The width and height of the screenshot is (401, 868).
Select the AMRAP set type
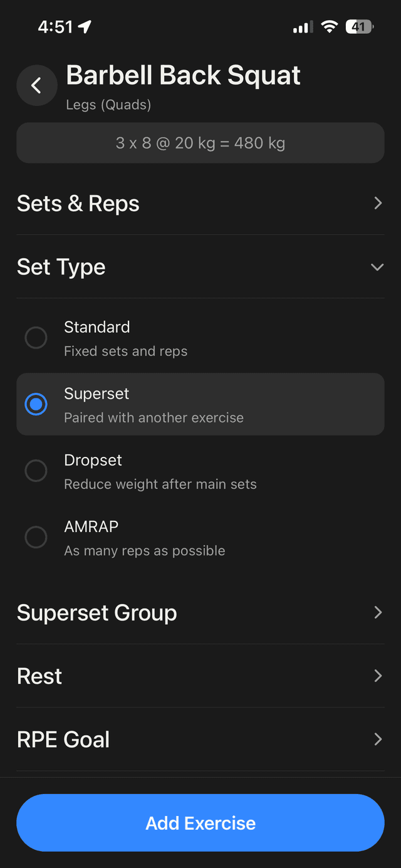tap(36, 537)
